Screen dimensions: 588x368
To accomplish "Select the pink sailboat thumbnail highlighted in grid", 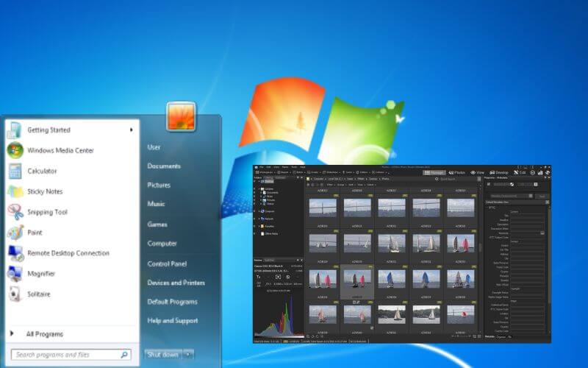I will (x=356, y=279).
